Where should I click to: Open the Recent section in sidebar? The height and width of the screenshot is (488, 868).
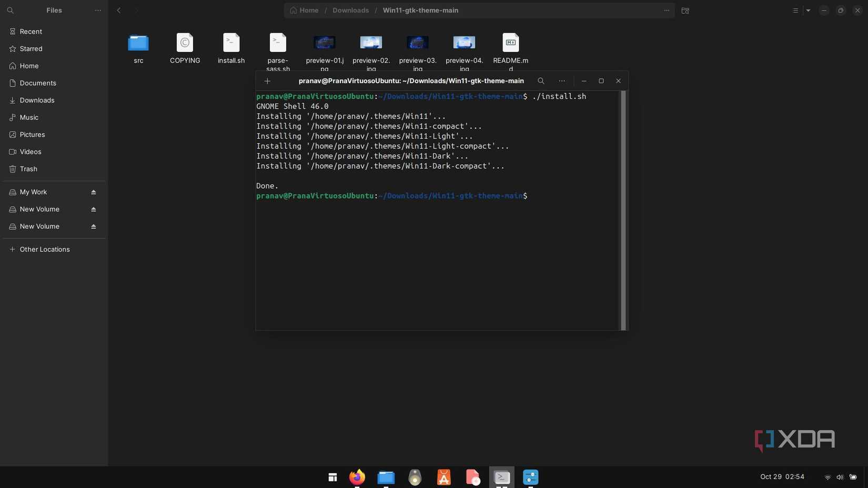30,31
